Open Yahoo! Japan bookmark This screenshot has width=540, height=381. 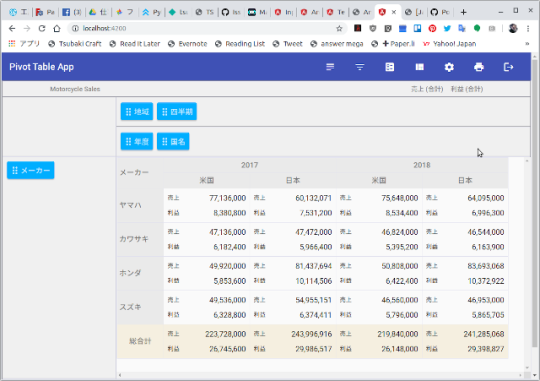point(449,44)
